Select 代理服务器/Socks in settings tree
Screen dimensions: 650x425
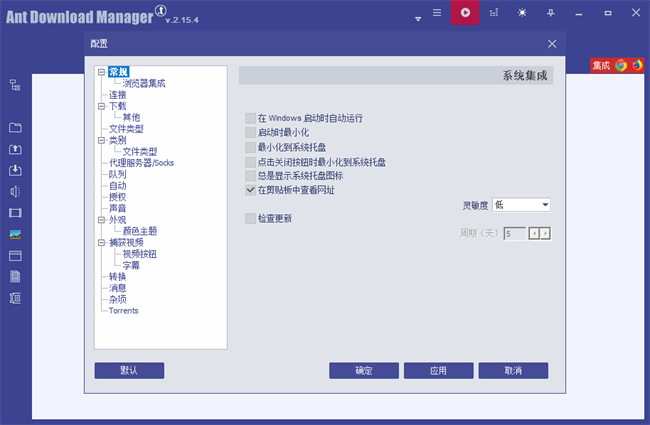coord(140,162)
